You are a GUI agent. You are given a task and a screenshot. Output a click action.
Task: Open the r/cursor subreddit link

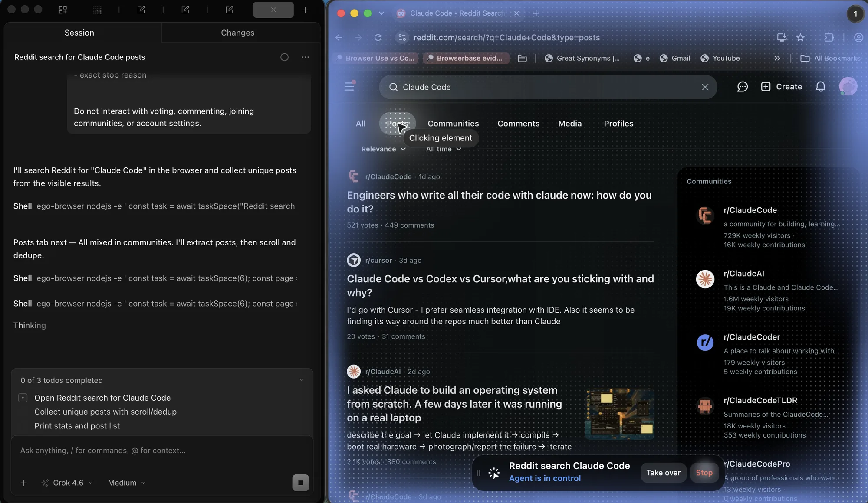click(378, 261)
